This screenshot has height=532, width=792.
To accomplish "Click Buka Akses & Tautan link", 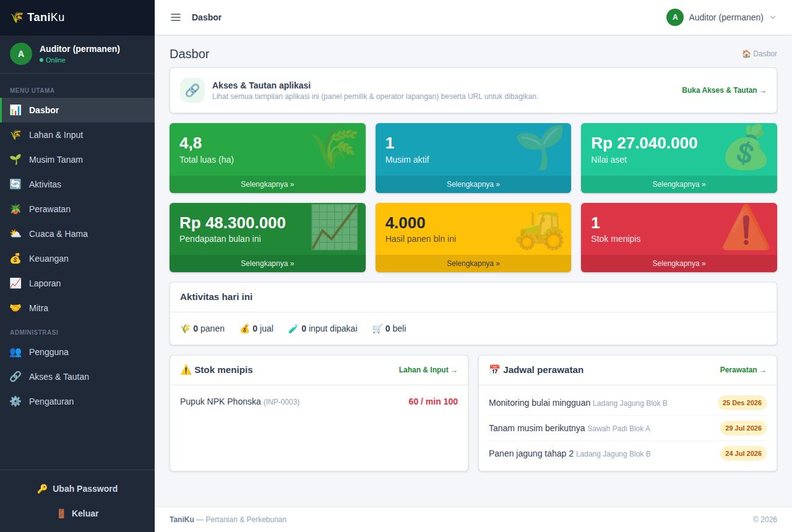I will (724, 90).
